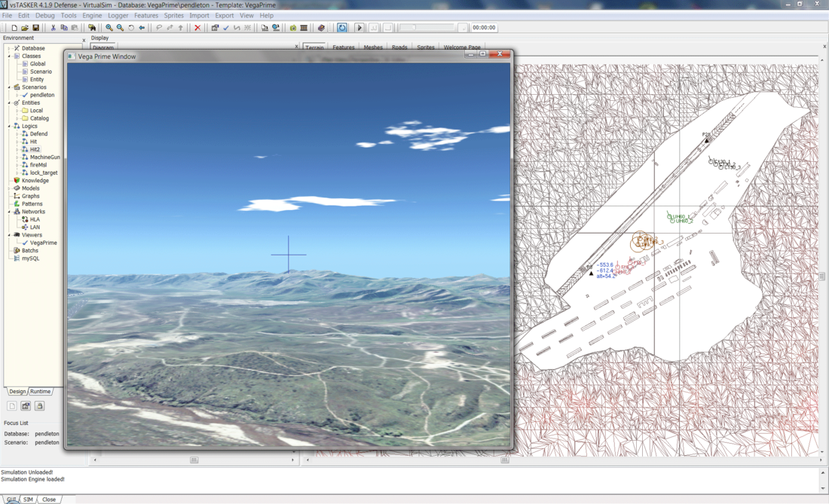The image size is (829, 504).
Task: Select the MachineGun logic item
Action: click(x=44, y=157)
